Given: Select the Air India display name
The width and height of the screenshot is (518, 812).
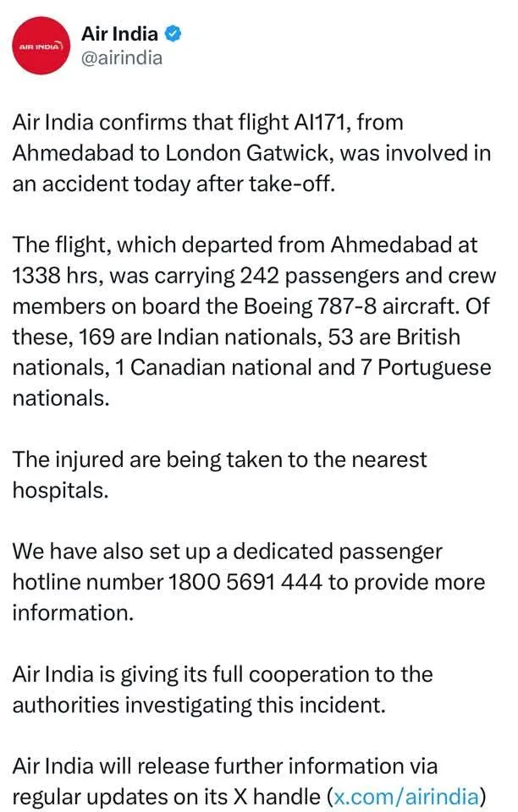Looking at the screenshot, I should [119, 34].
